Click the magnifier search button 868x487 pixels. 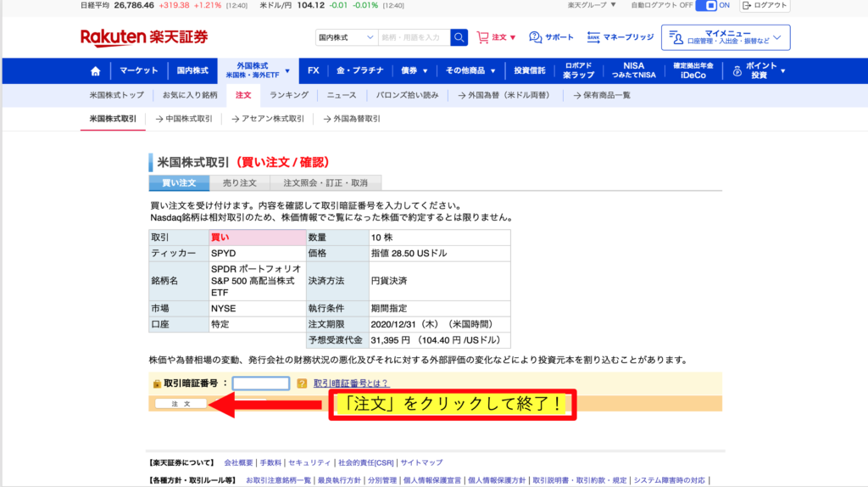[x=459, y=37]
